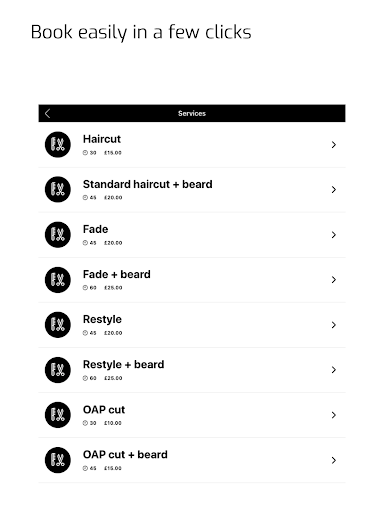
Task: Go back using the Services header arrow
Action: pyautogui.click(x=47, y=113)
